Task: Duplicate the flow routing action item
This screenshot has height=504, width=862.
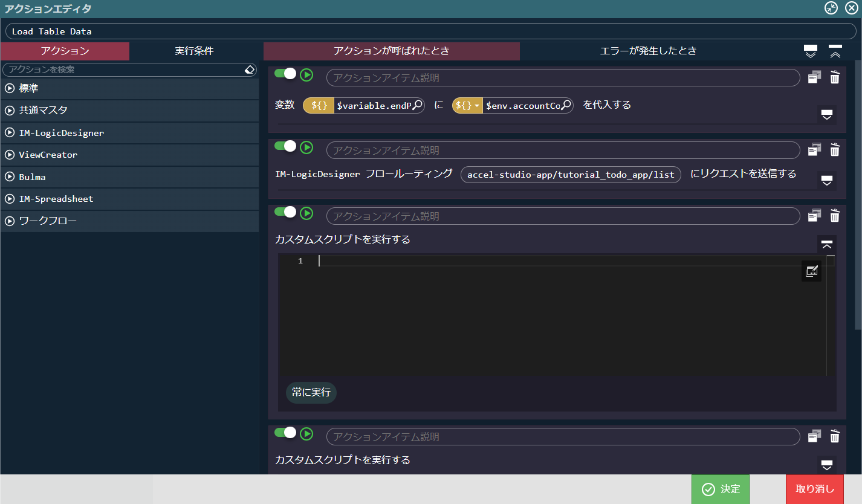Action: pos(815,149)
